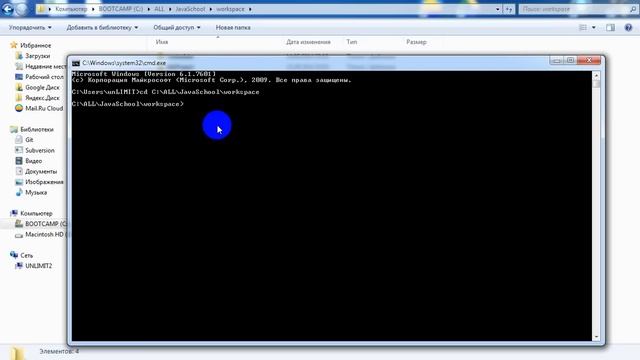640x360 pixels.
Task: Open the Изображения library
Action: [40, 182]
